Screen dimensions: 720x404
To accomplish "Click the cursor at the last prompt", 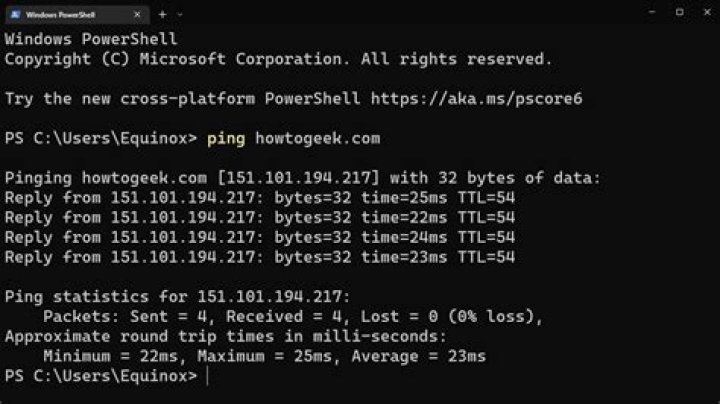I will click(207, 376).
